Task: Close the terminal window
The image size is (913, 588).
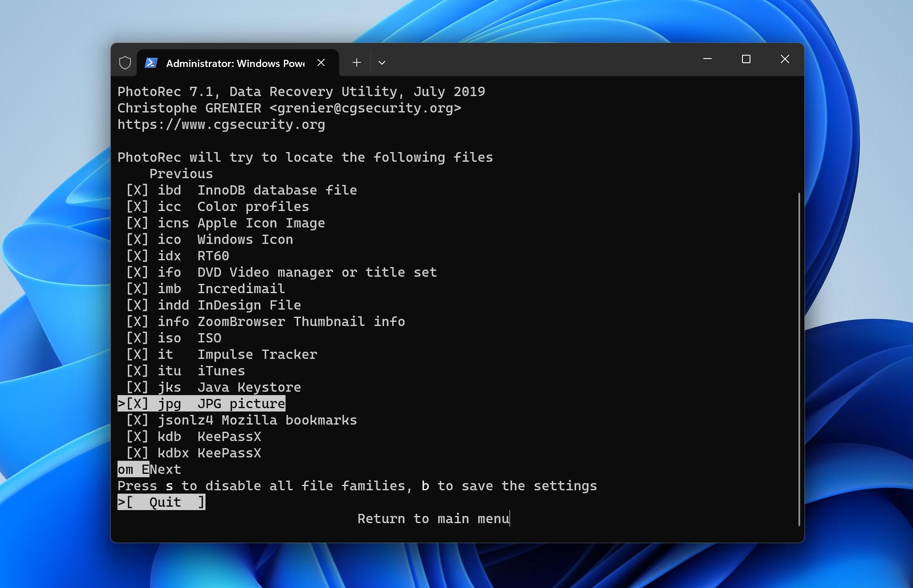Action: tap(785, 59)
